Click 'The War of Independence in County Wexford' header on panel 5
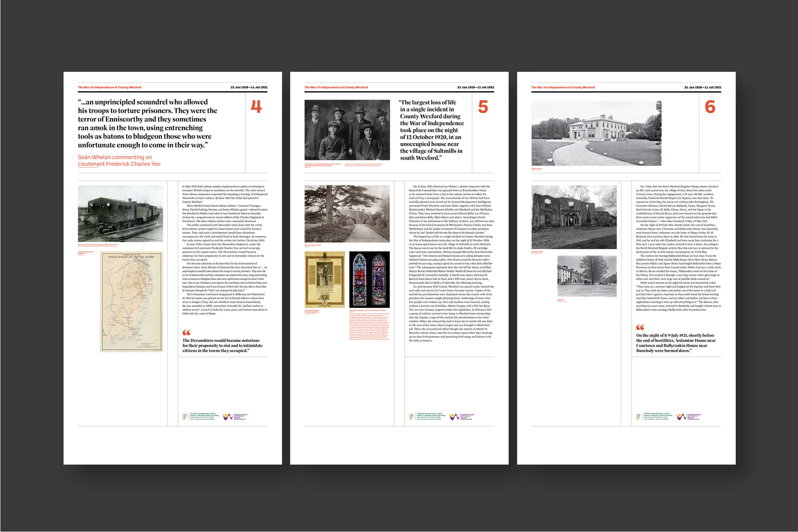The height and width of the screenshot is (532, 798). tap(336, 87)
